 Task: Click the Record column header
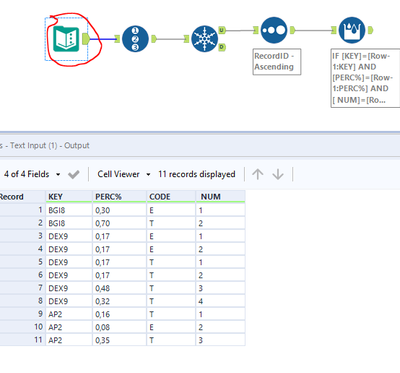(x=22, y=197)
